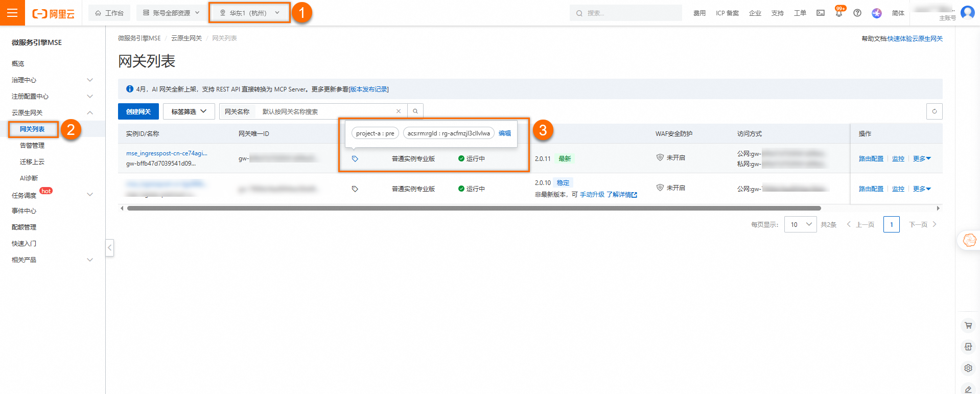Click 简体 language switcher
Image resolution: width=980 pixels, height=394 pixels.
(x=898, y=13)
